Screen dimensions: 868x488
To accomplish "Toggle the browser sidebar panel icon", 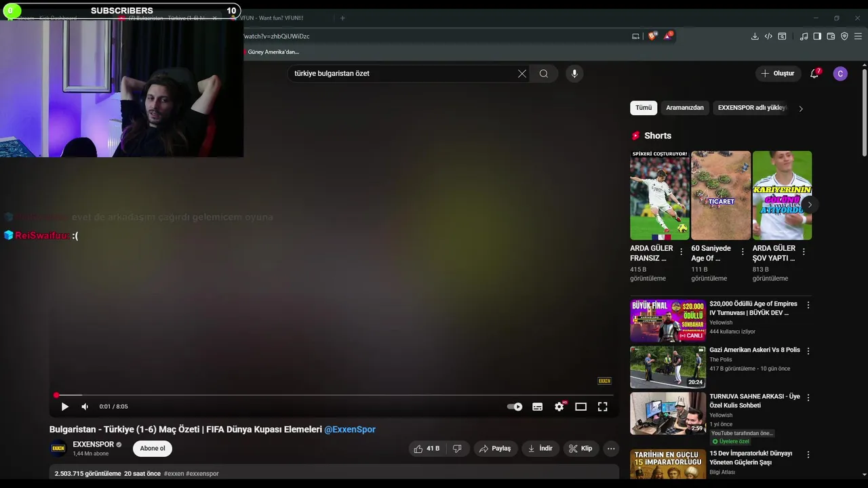I will coord(817,37).
